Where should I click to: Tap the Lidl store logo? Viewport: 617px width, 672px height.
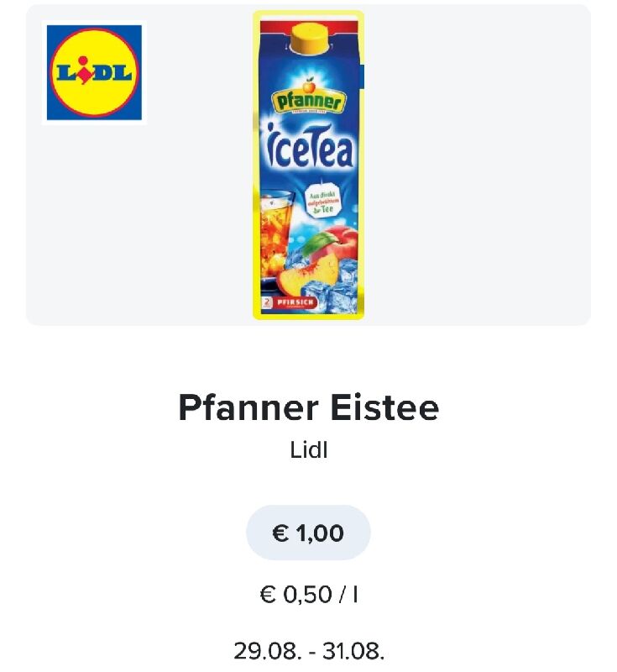click(94, 72)
